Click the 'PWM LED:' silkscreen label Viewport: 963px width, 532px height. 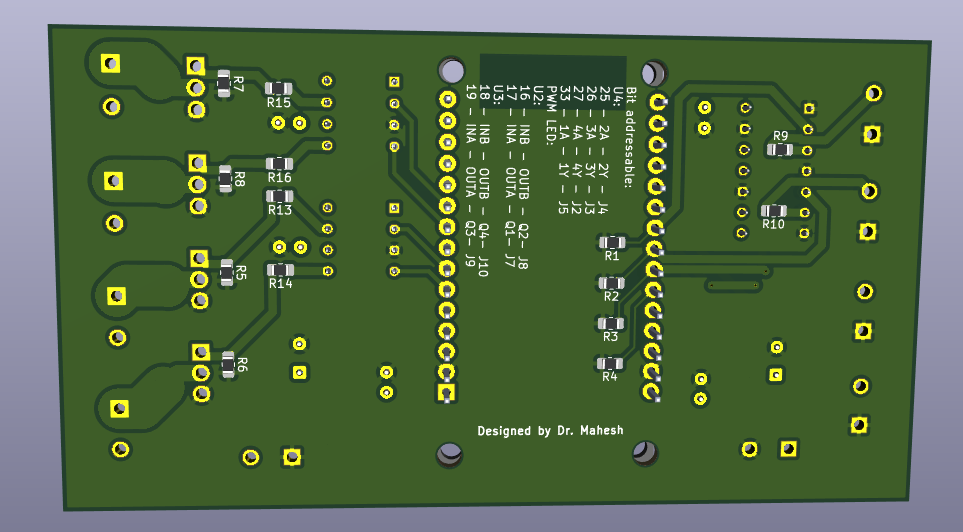coord(550,115)
